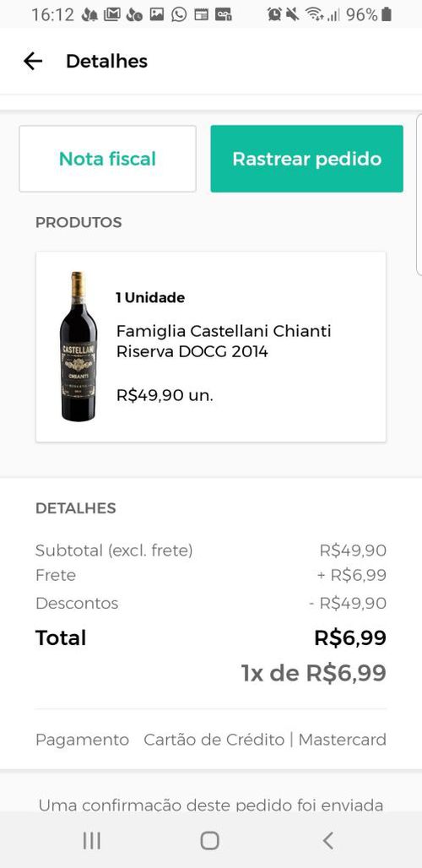
Task: Tap the WhatsApp notification icon in status bar
Action: (179, 14)
